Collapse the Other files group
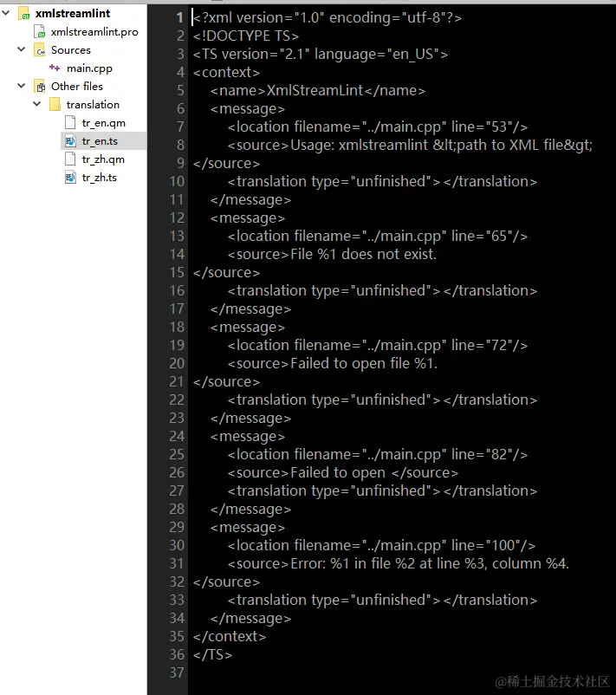Screen dimensions: 616x695 click(x=22, y=86)
